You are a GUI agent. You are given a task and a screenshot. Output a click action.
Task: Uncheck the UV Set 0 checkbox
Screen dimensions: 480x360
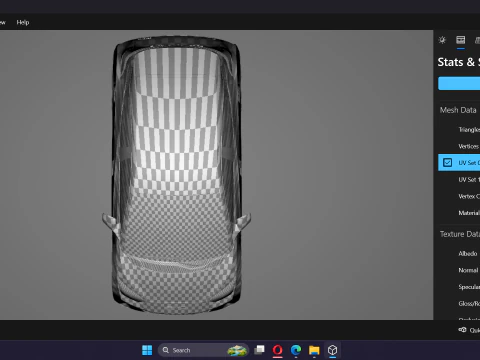pyautogui.click(x=447, y=162)
